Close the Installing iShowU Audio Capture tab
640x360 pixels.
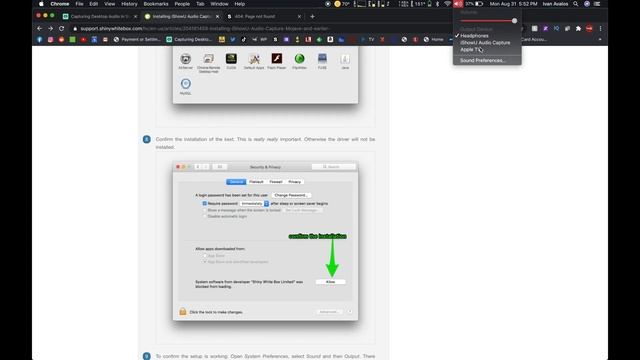(x=217, y=16)
